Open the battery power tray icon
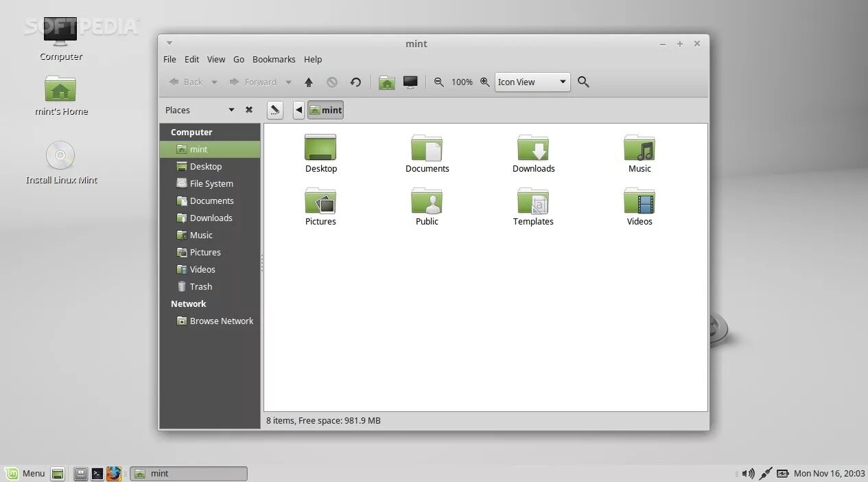This screenshot has height=482, width=868. click(783, 474)
